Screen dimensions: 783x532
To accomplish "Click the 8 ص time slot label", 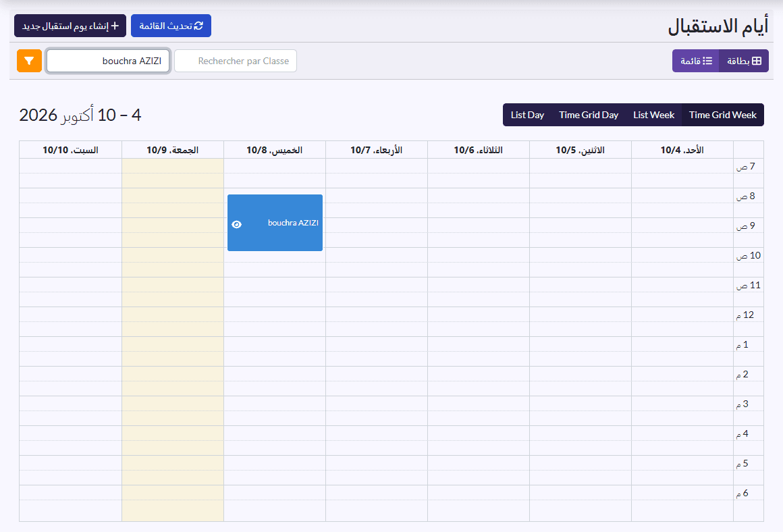I will click(746, 196).
